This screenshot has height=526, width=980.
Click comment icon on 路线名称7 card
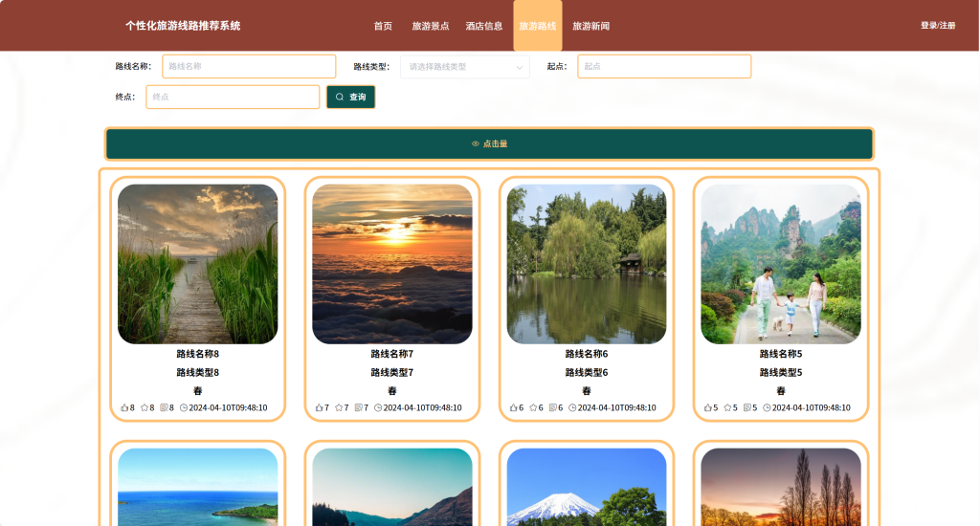coord(358,408)
